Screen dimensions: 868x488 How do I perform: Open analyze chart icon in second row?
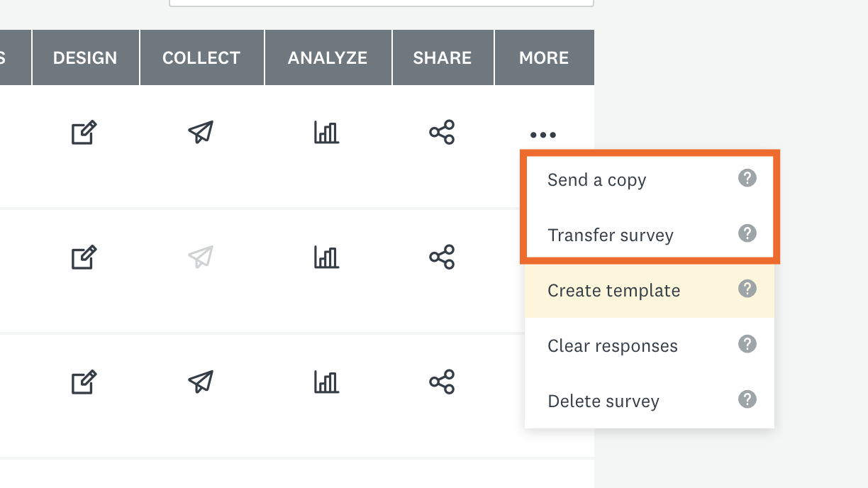pos(326,257)
